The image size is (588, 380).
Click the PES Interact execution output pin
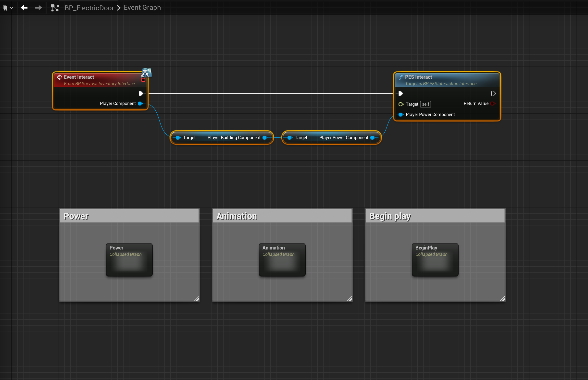click(x=493, y=93)
